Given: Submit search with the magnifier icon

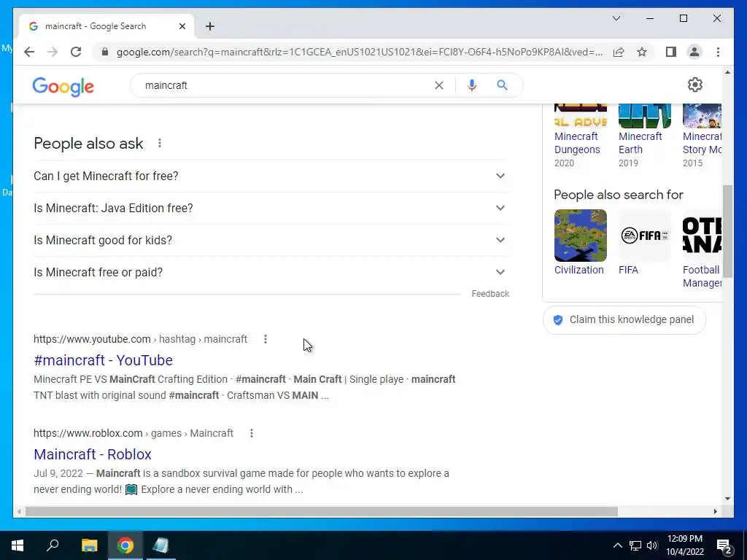Looking at the screenshot, I should [502, 85].
